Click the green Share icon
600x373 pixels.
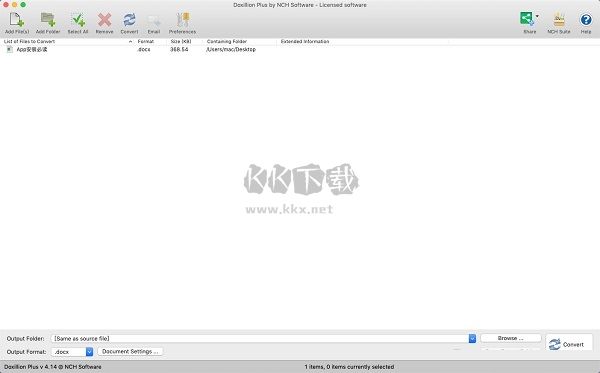(x=527, y=19)
